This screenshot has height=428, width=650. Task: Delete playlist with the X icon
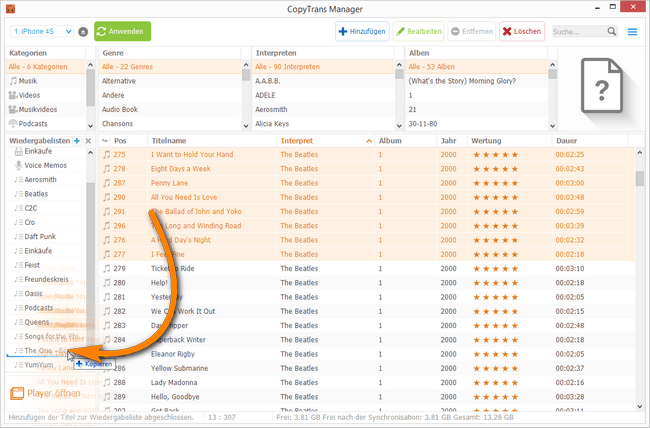point(88,141)
